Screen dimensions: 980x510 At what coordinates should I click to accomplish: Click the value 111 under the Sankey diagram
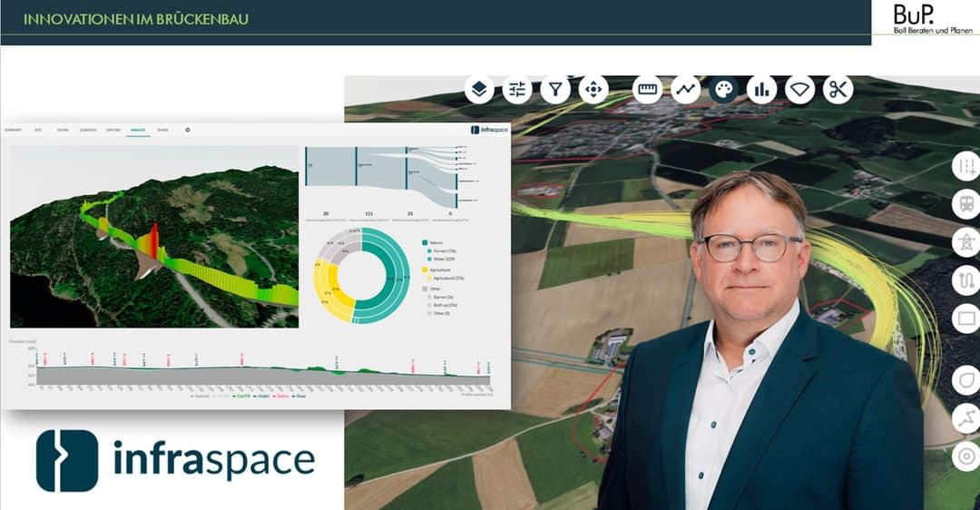click(x=368, y=214)
